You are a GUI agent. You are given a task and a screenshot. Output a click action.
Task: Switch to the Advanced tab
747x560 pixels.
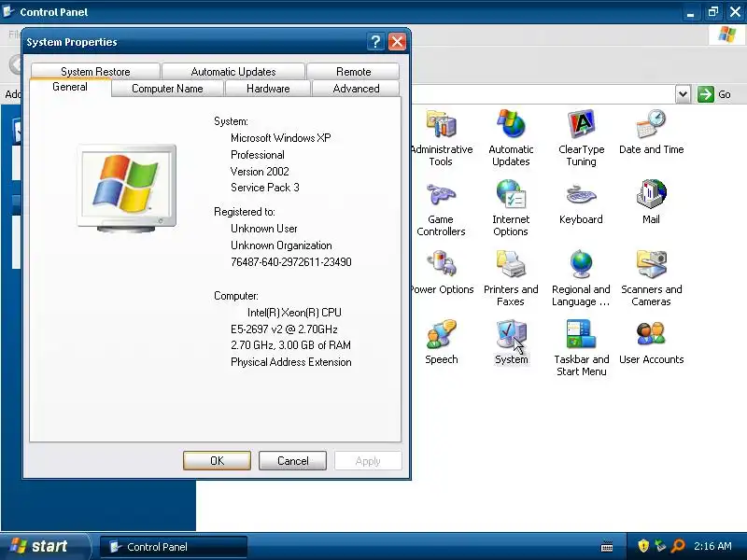pos(356,89)
